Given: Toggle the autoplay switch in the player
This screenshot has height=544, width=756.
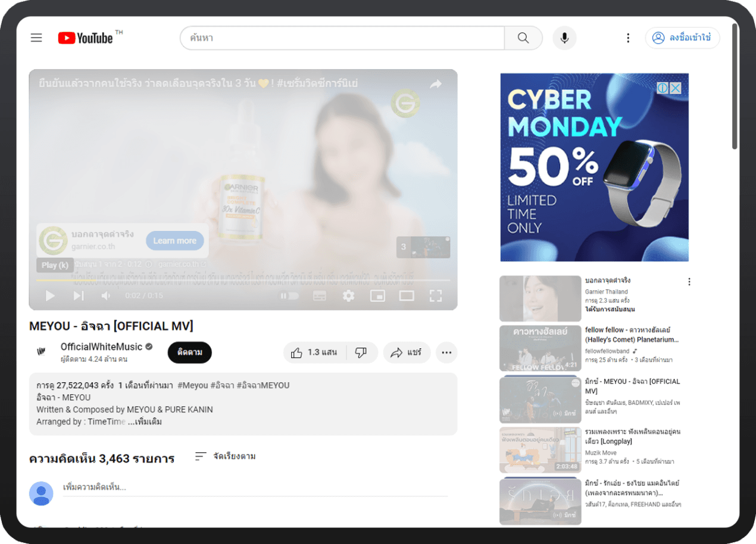Looking at the screenshot, I should [290, 296].
